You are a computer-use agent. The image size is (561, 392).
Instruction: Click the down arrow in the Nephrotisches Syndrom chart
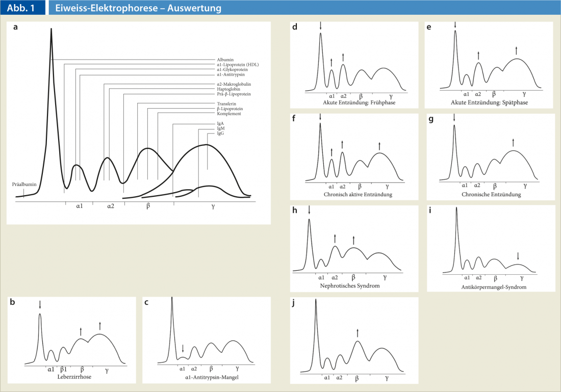[309, 210]
